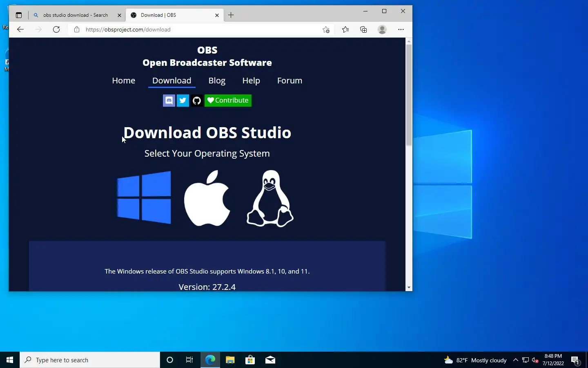Open the OBS Twitter icon link
The width and height of the screenshot is (588, 368).
(x=183, y=101)
